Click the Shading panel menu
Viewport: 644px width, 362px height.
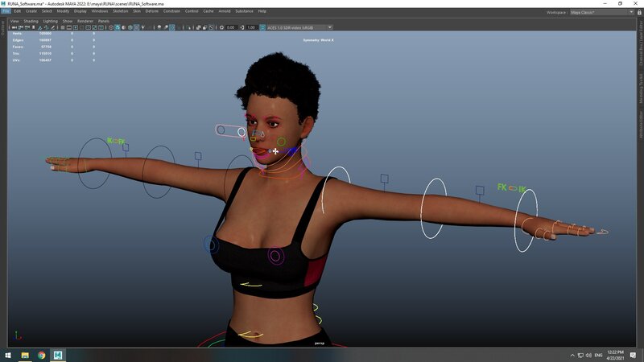click(x=31, y=21)
